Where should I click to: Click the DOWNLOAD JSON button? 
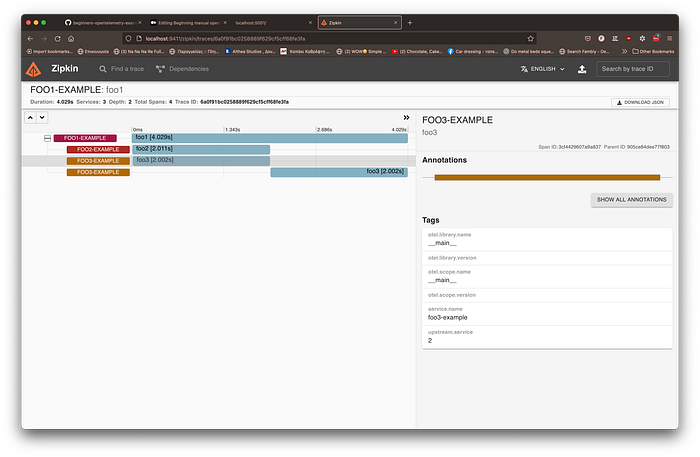(x=640, y=102)
